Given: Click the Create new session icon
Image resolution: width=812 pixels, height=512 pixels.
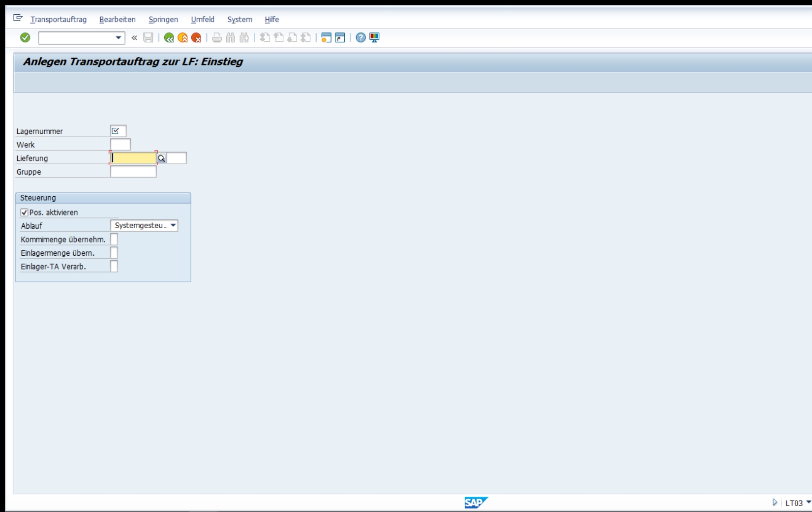Looking at the screenshot, I should (326, 37).
